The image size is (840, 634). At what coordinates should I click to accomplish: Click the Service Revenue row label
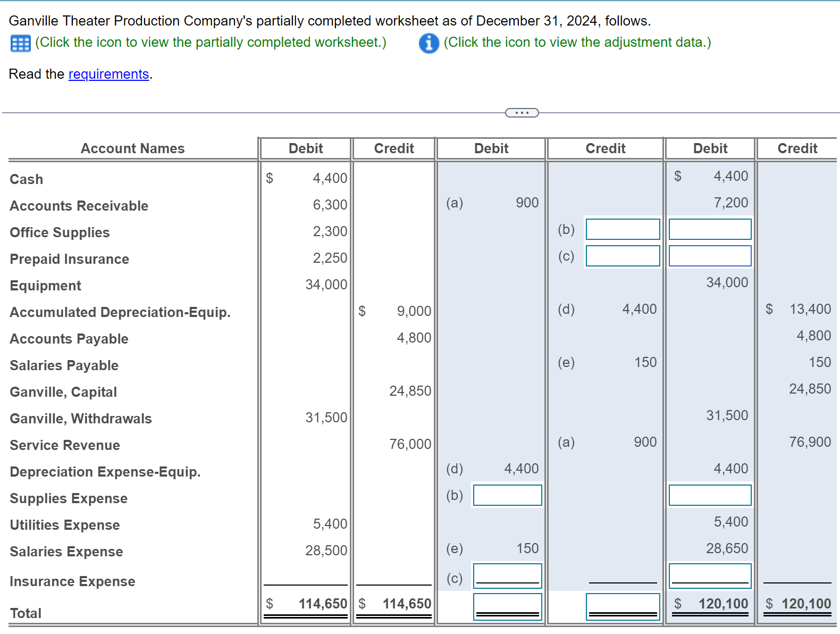point(65,445)
